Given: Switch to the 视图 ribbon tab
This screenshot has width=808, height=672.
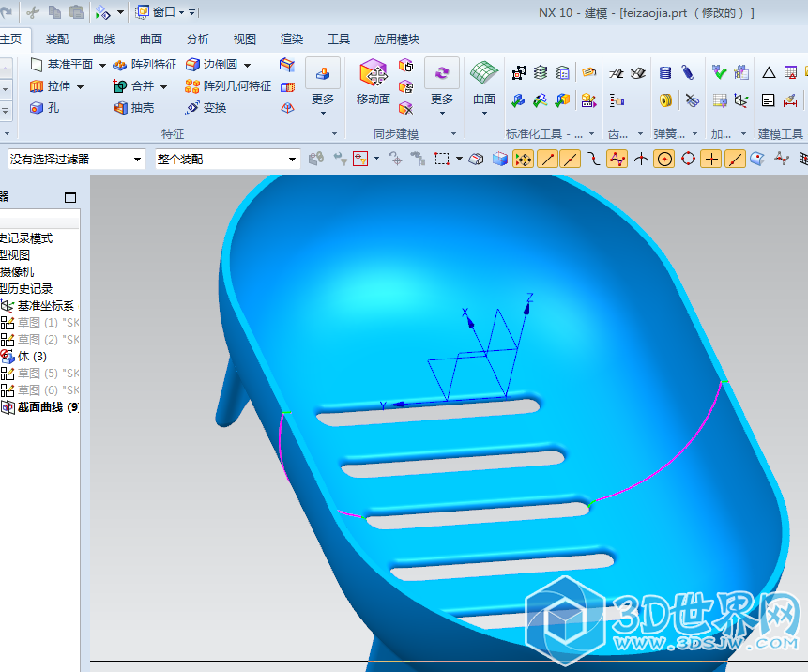Looking at the screenshot, I should pyautogui.click(x=244, y=39).
